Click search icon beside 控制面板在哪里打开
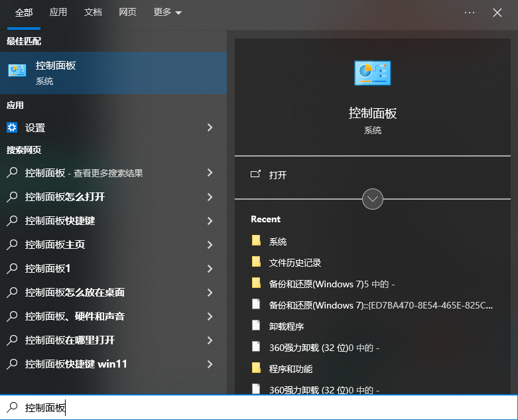The width and height of the screenshot is (518, 420). (12, 340)
